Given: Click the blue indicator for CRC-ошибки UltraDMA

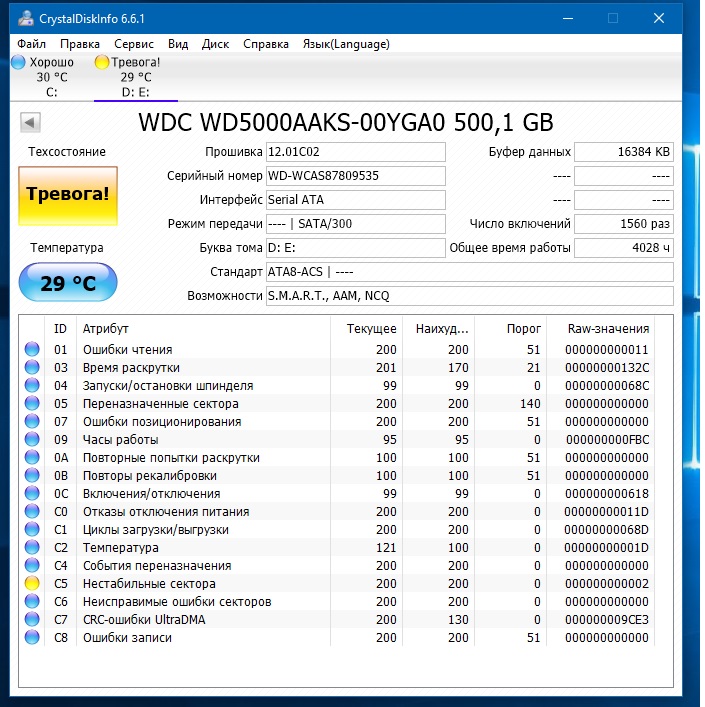Looking at the screenshot, I should [x=32, y=620].
